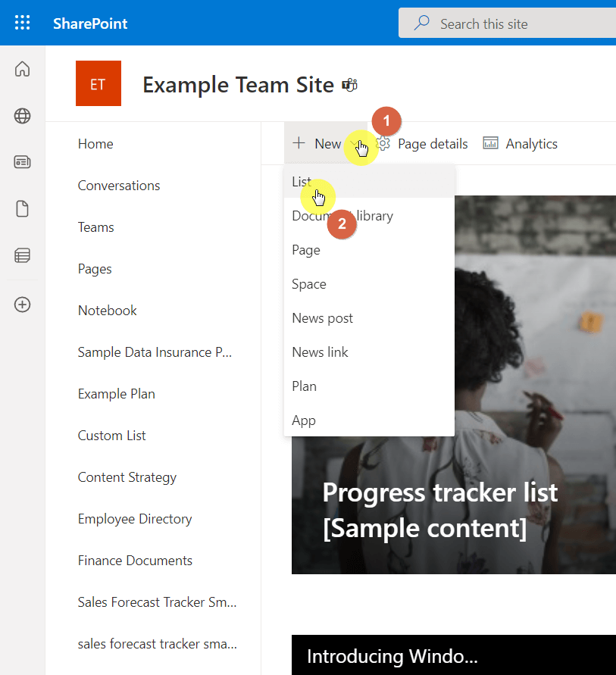Click the plus icon beside New
The image size is (616, 675).
pos(299,143)
